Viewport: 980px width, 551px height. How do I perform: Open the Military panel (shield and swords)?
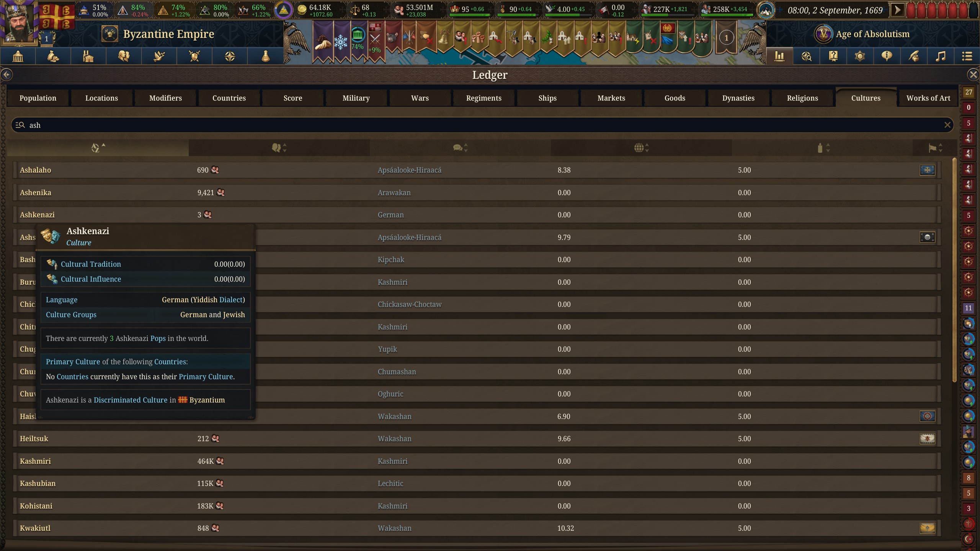click(x=194, y=57)
